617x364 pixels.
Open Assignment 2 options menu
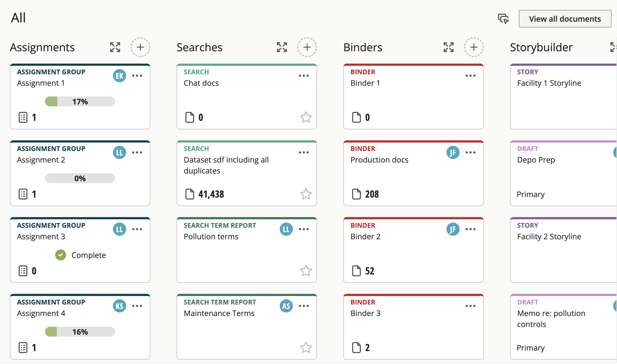pos(137,152)
